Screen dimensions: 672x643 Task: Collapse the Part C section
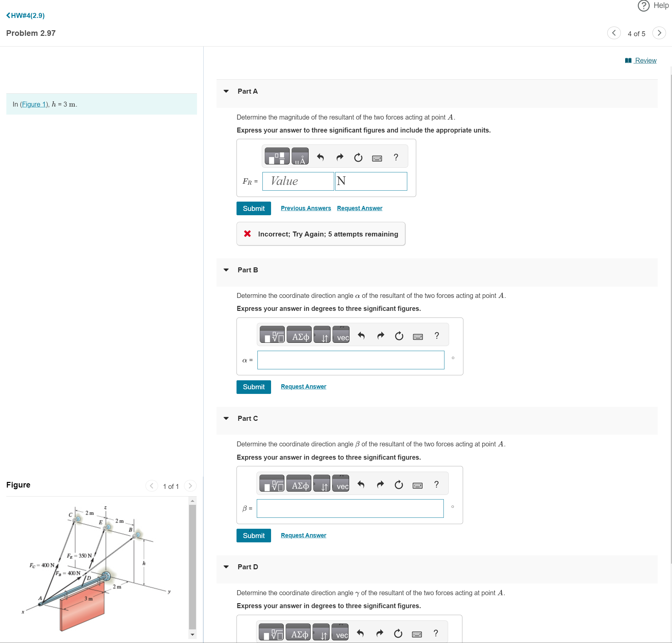(x=226, y=418)
